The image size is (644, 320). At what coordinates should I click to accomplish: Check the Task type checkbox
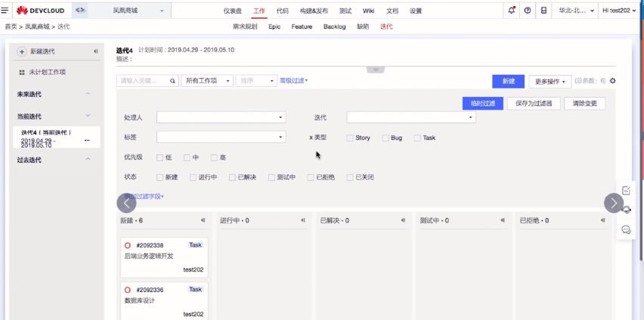(417, 138)
